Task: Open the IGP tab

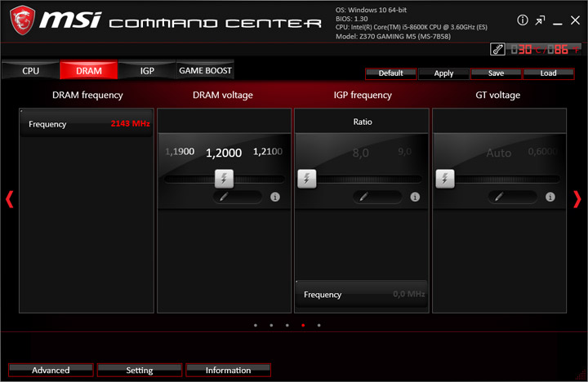Action: [147, 70]
